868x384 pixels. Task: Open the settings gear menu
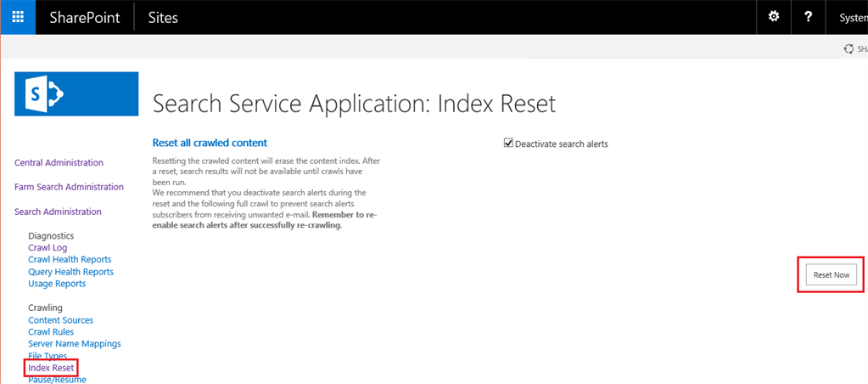coord(773,17)
